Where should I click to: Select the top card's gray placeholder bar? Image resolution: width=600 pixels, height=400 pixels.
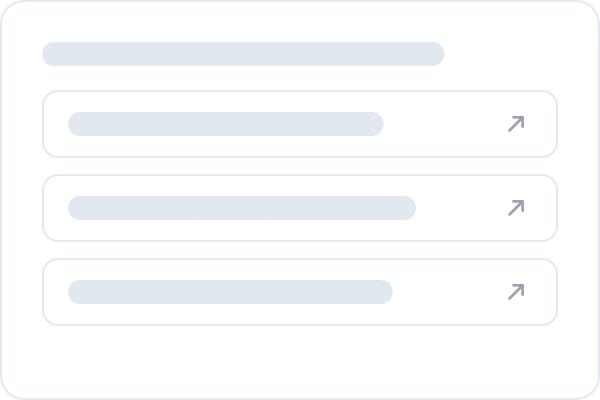225,124
